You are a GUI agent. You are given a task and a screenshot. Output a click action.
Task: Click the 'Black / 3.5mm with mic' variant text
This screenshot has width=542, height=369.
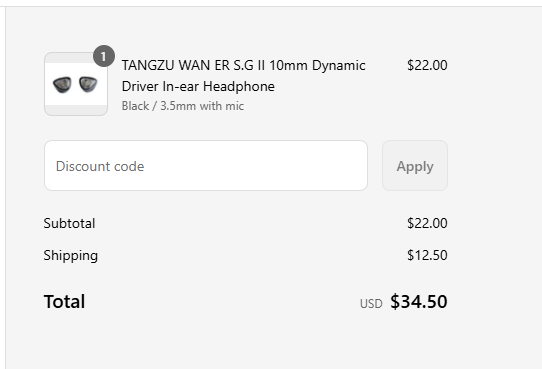183,106
